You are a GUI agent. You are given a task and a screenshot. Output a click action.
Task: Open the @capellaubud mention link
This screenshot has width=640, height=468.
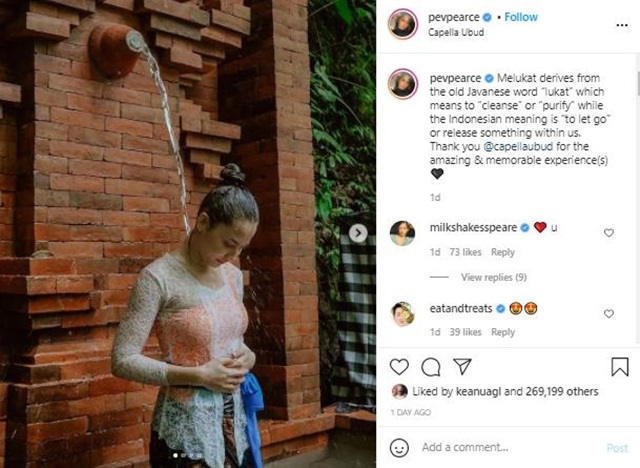(x=518, y=146)
